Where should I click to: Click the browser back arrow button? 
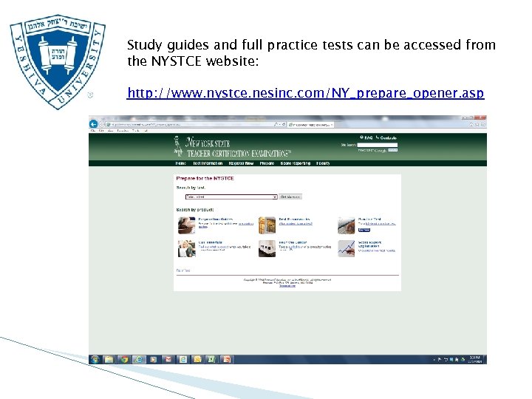[x=93, y=124]
